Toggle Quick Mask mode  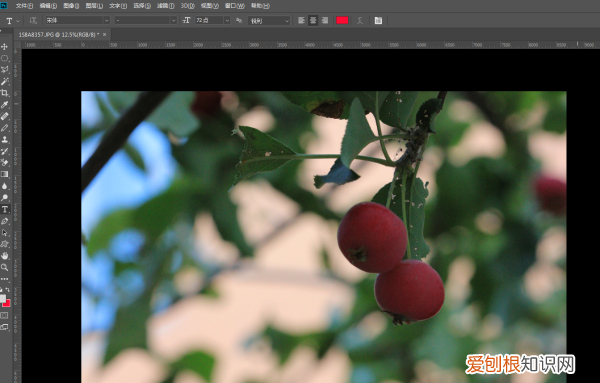(x=4, y=316)
